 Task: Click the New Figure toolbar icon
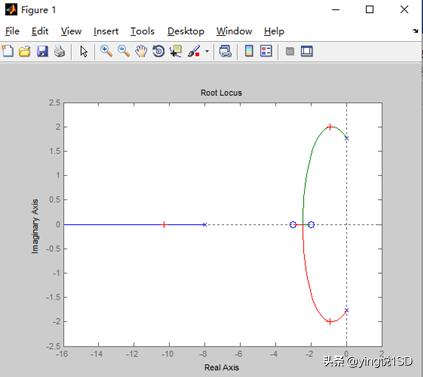(8, 51)
